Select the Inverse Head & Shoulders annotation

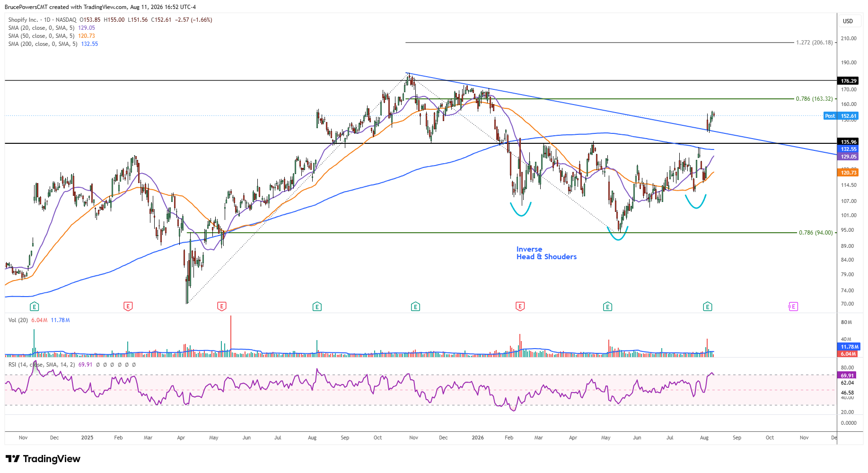pos(546,253)
